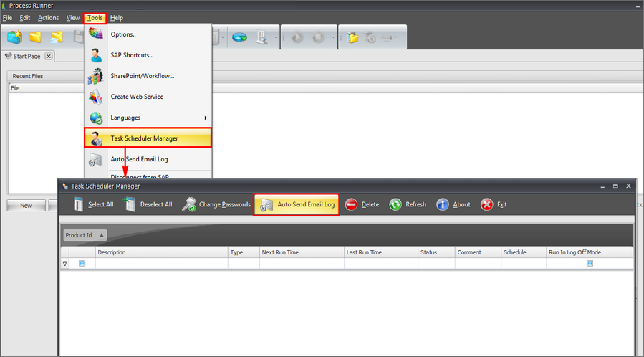Close the Start Page tab
644x357 pixels.
coord(49,56)
